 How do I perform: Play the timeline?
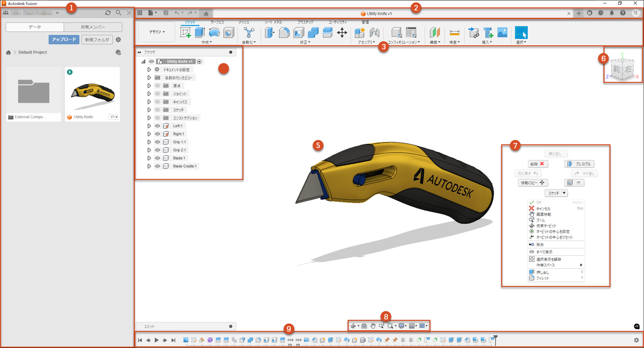coord(157,340)
